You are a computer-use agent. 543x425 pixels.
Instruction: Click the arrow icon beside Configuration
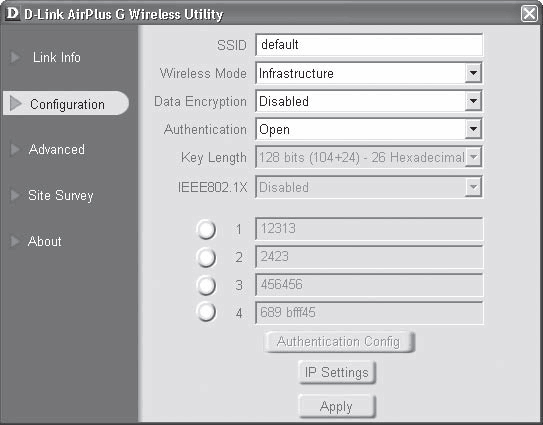click(16, 104)
